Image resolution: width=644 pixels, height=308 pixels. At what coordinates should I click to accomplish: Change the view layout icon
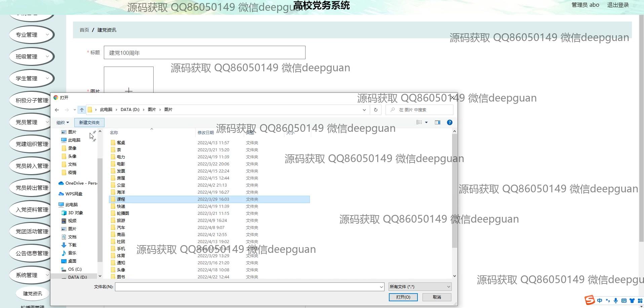(x=419, y=122)
